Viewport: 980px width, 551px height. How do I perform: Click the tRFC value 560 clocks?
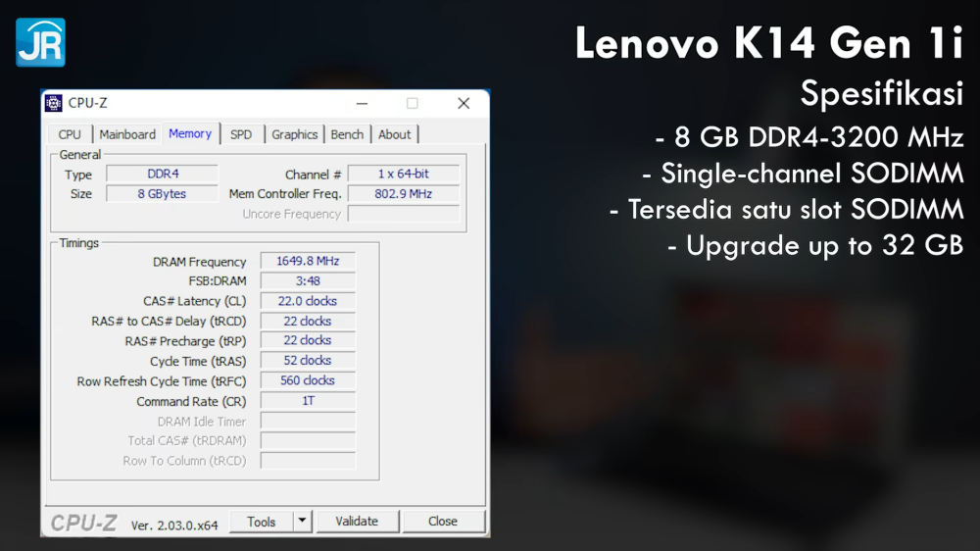(308, 380)
